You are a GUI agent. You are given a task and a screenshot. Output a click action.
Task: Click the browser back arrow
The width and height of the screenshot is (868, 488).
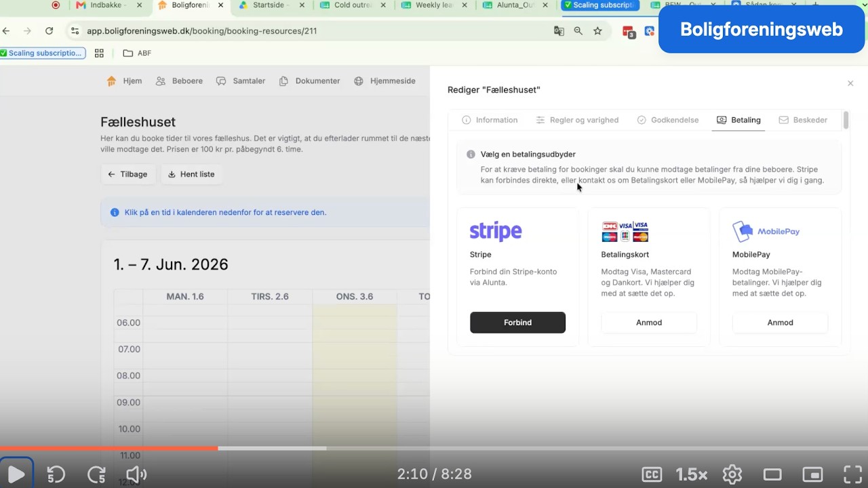tap(6, 30)
